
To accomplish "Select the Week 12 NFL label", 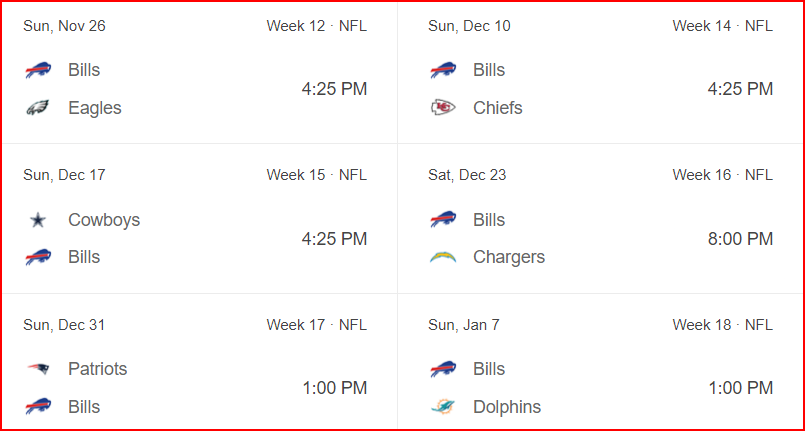I will pos(317,26).
